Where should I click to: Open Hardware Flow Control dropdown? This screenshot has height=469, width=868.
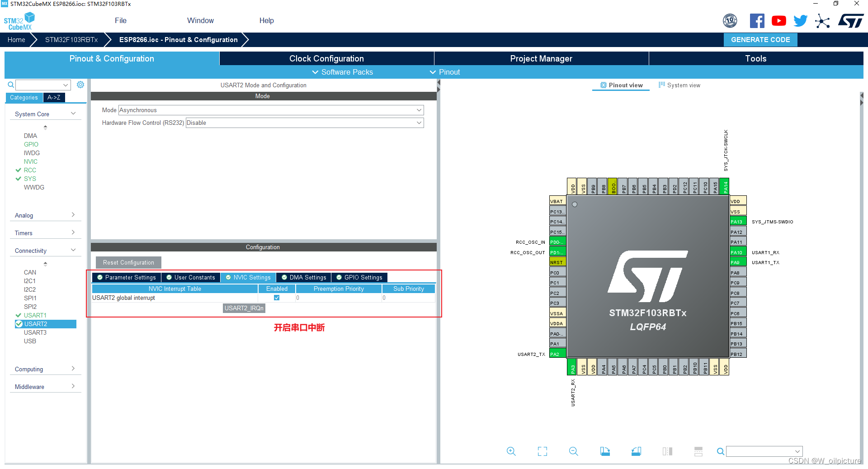pos(305,123)
